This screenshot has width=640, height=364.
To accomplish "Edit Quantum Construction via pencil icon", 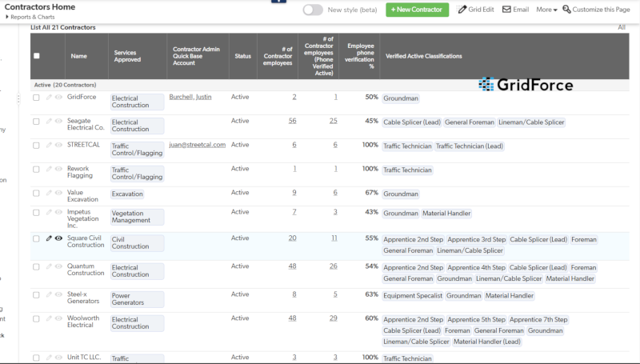I will (x=49, y=266).
